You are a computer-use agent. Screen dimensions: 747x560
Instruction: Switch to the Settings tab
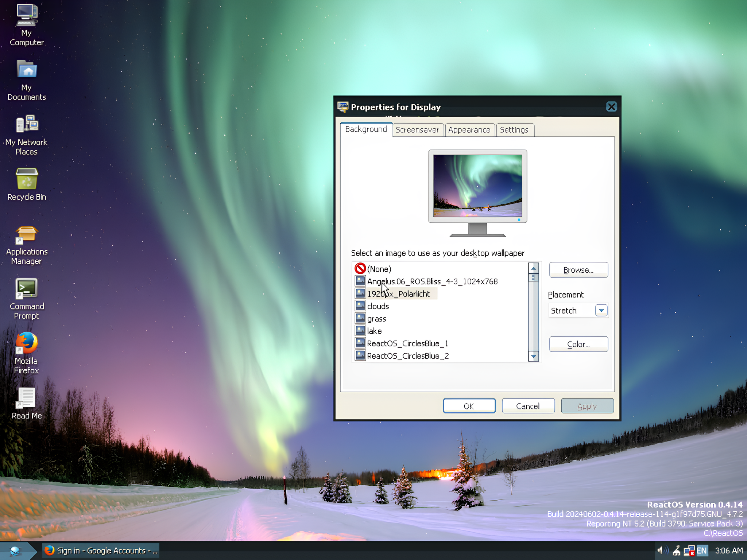tap(514, 130)
